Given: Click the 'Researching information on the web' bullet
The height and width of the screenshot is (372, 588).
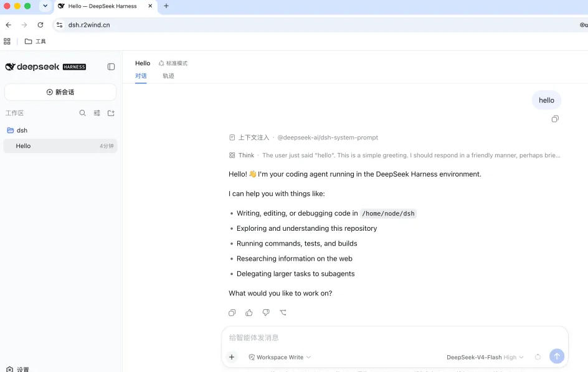Looking at the screenshot, I should point(295,259).
